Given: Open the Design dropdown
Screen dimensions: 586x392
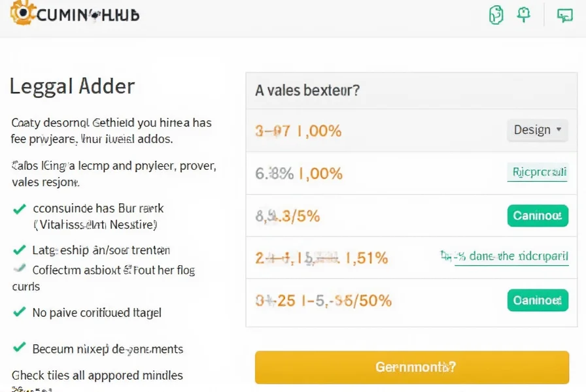Looking at the screenshot, I should 538,130.
